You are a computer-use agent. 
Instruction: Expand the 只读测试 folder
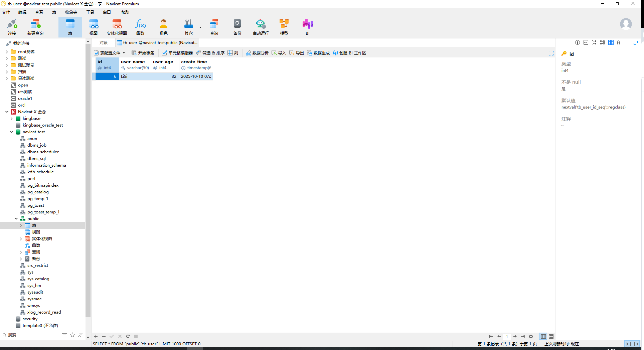tap(7, 78)
